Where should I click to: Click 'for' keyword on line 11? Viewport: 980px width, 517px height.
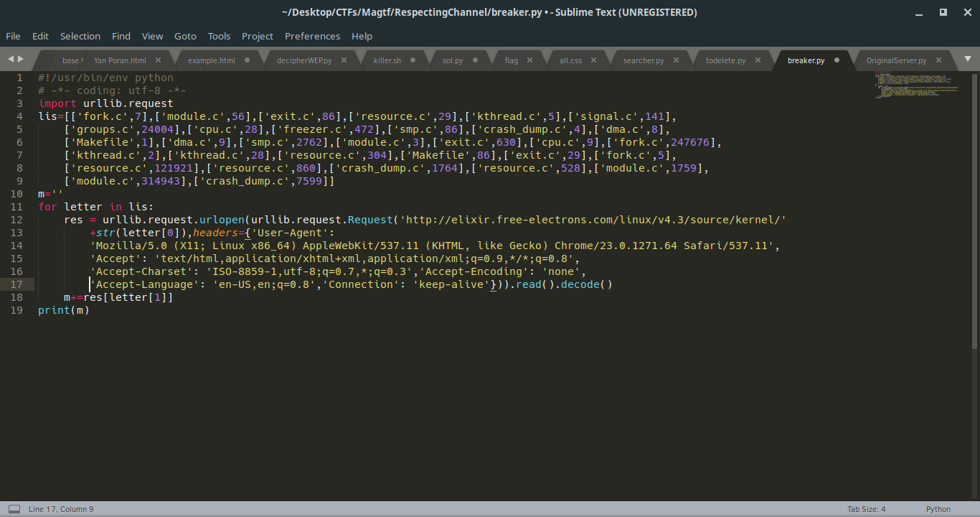[47, 207]
